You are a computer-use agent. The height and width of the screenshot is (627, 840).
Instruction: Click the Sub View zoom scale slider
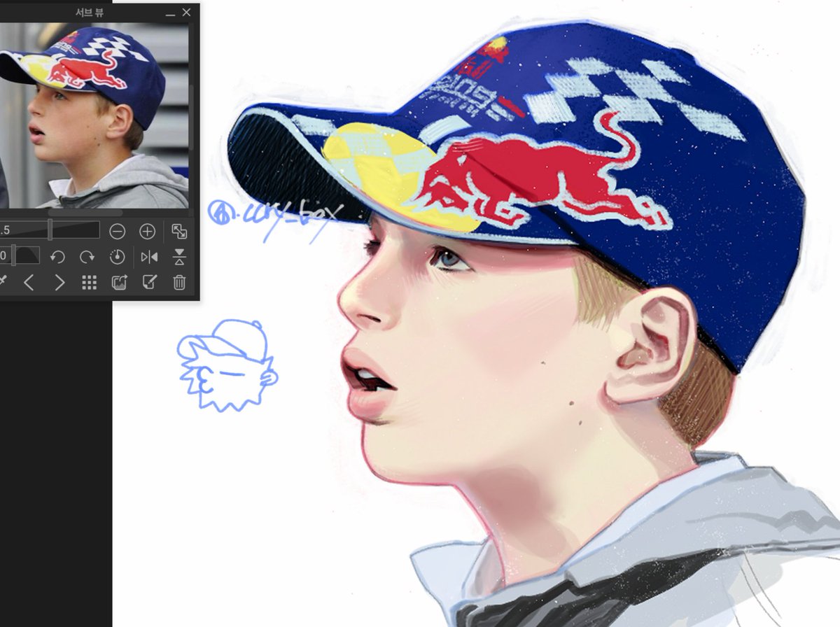tap(50, 230)
